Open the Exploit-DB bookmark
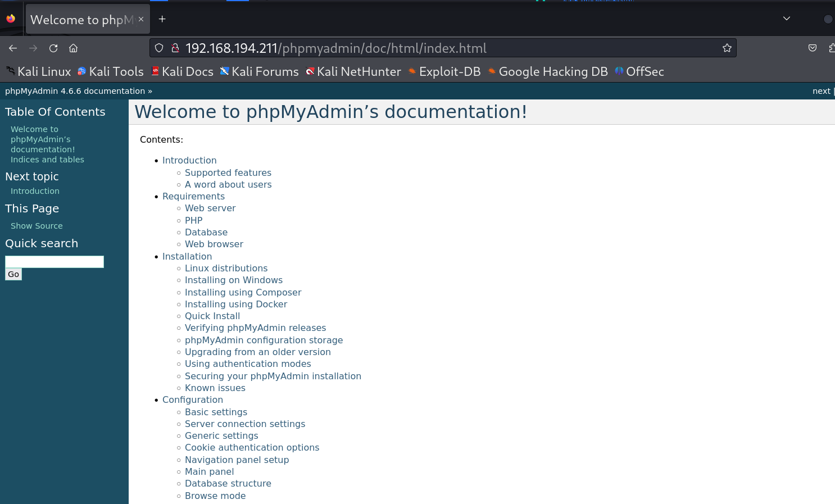835x504 pixels. tap(444, 72)
